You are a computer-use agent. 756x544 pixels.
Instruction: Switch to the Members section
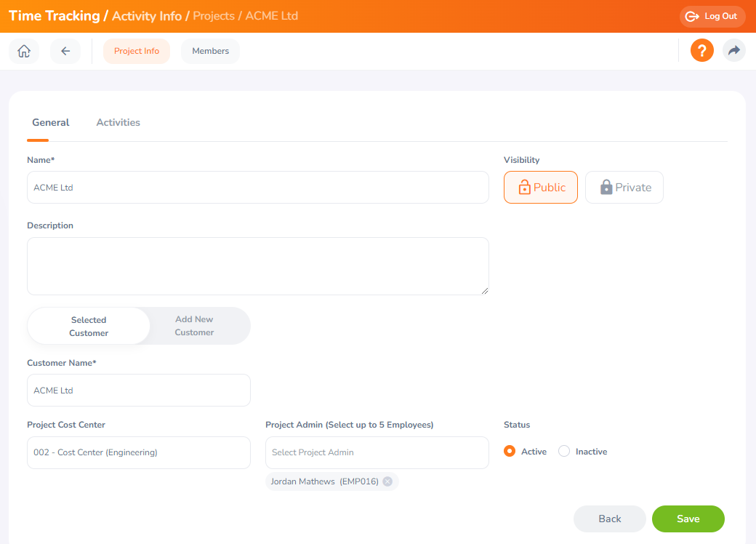210,51
